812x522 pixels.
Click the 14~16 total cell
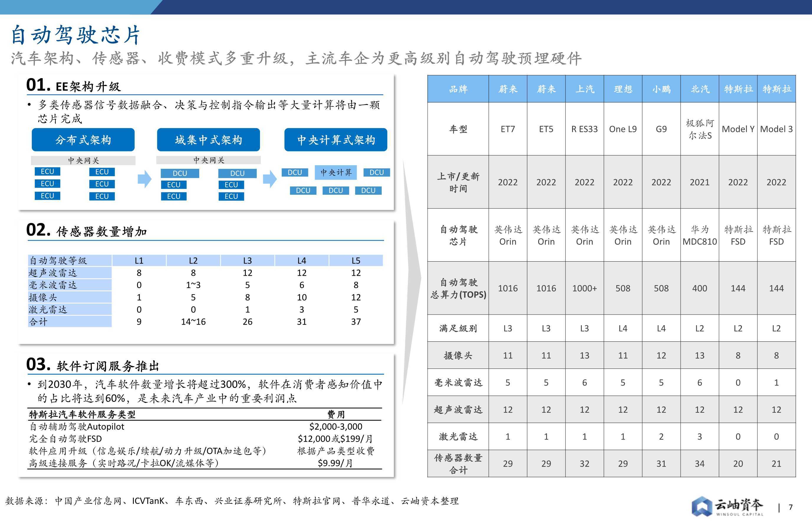193,322
